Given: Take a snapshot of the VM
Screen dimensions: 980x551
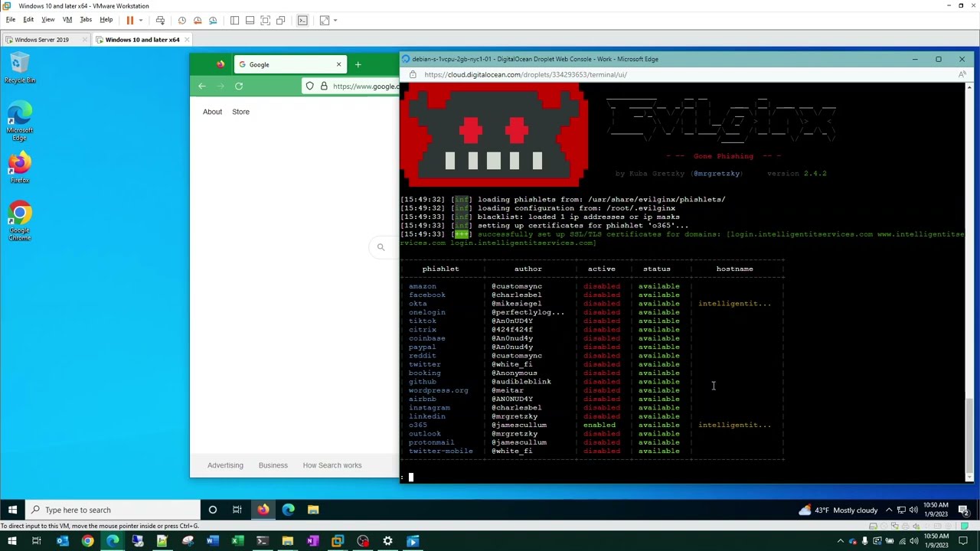Looking at the screenshot, I should (x=182, y=20).
